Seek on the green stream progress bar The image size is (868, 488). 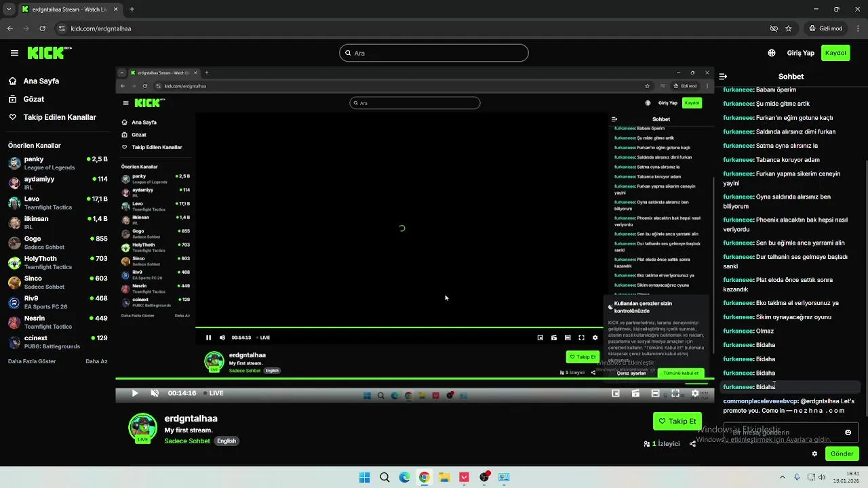[414, 379]
